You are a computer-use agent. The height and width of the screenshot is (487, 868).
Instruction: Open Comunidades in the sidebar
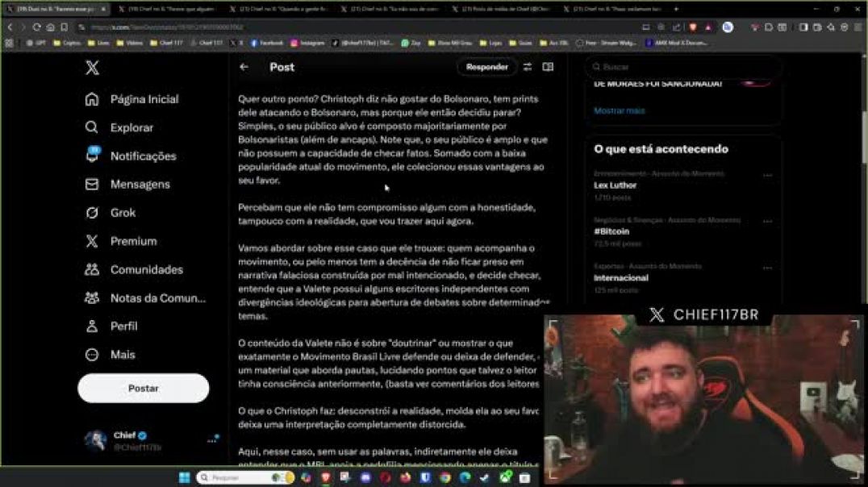(93, 269)
